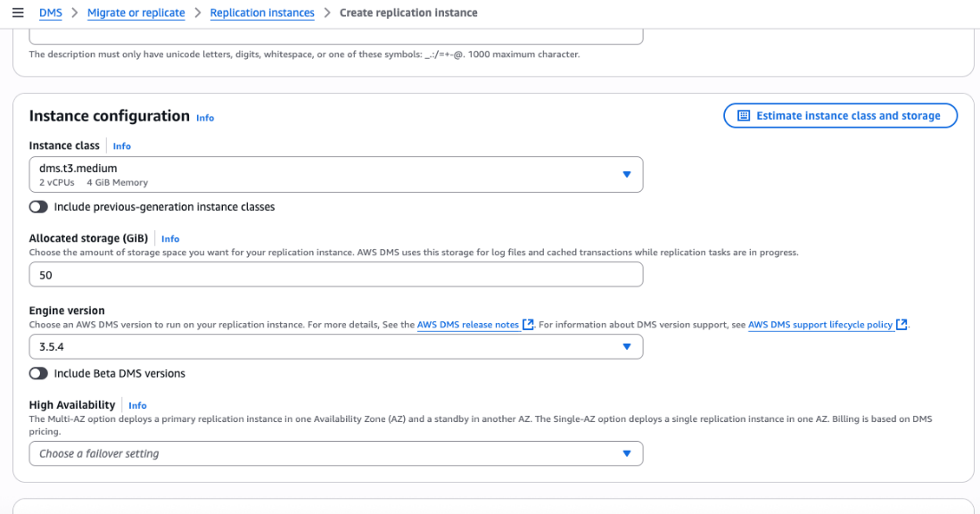The image size is (980, 514).
Task: Open the Replication instances breadcrumb
Action: (x=262, y=12)
